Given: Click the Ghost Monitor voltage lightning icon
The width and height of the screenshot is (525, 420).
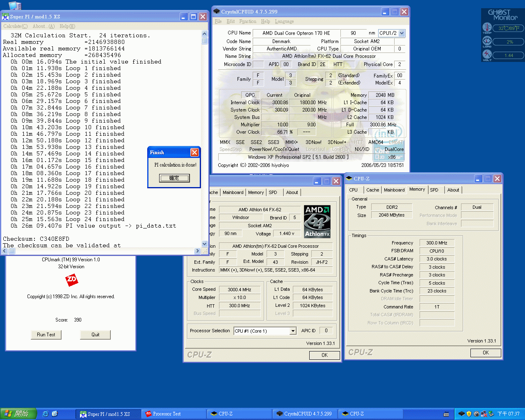Looking at the screenshot, I should pos(487,55).
